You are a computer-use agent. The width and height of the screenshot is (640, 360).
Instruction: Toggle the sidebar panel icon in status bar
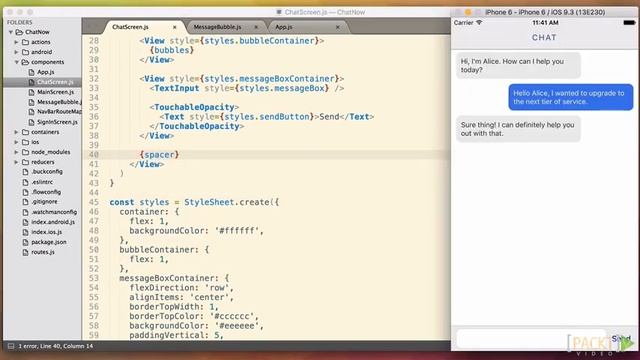(11, 346)
